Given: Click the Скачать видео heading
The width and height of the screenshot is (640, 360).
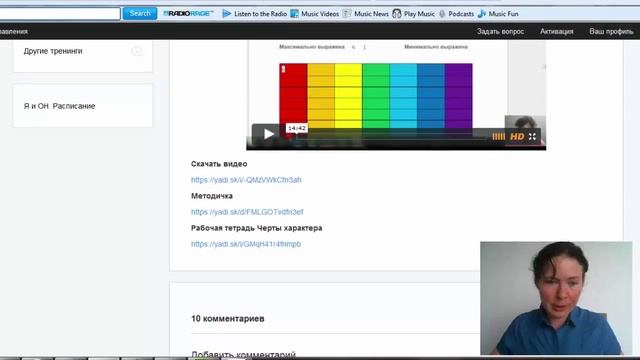Looking at the screenshot, I should [219, 164].
